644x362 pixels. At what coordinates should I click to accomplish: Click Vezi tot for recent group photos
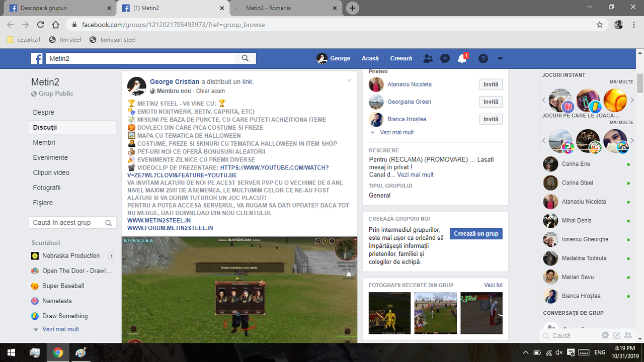pyautogui.click(x=493, y=285)
